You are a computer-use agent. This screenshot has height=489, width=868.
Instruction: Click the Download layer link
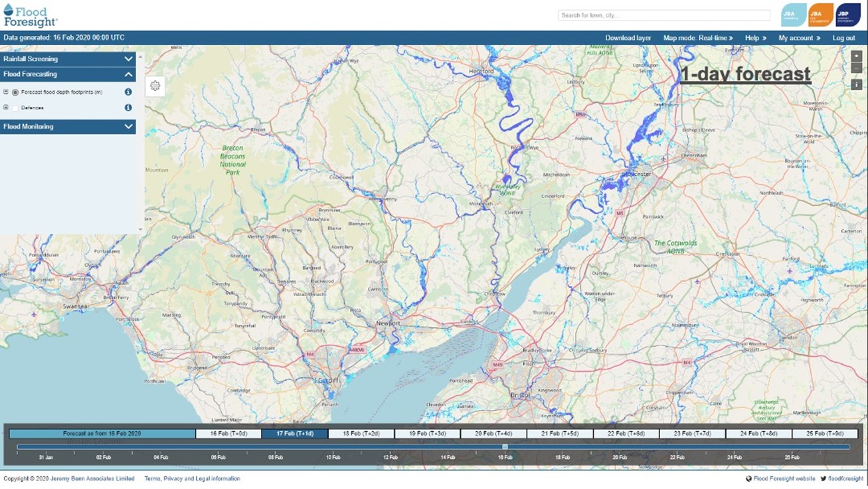pos(628,38)
